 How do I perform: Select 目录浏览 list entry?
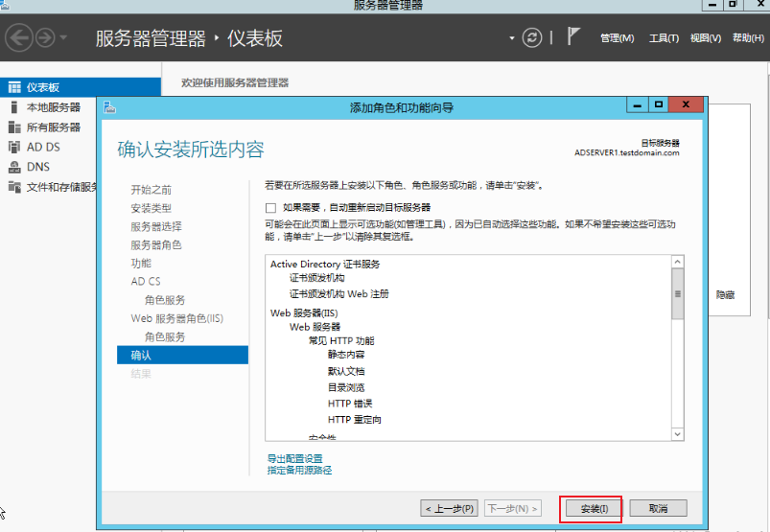[346, 387]
